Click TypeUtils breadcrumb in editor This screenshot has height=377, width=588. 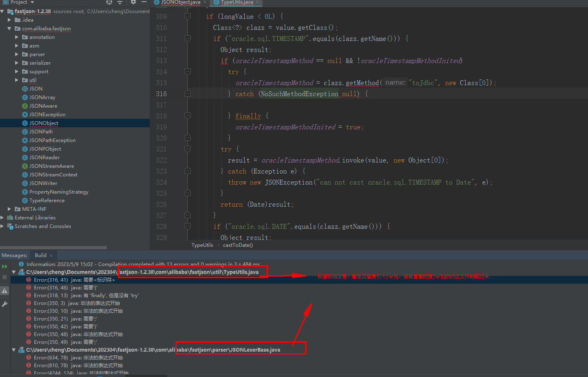tap(202, 245)
